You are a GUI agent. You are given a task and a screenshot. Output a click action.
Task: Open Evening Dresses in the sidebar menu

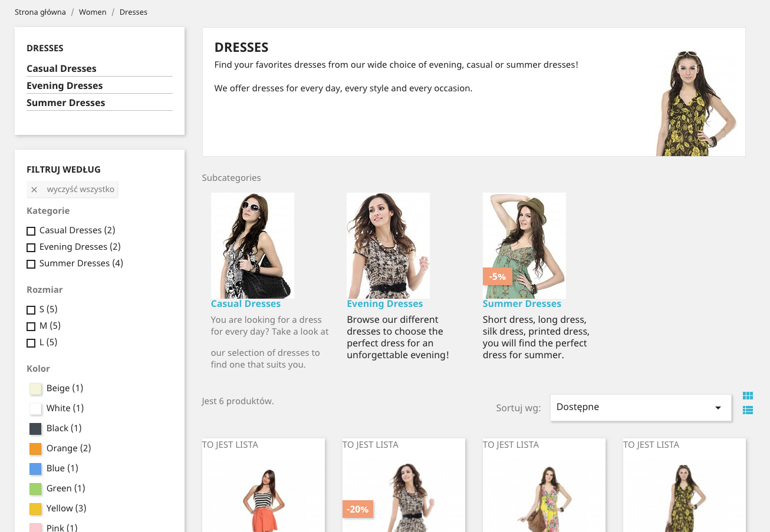[65, 85]
